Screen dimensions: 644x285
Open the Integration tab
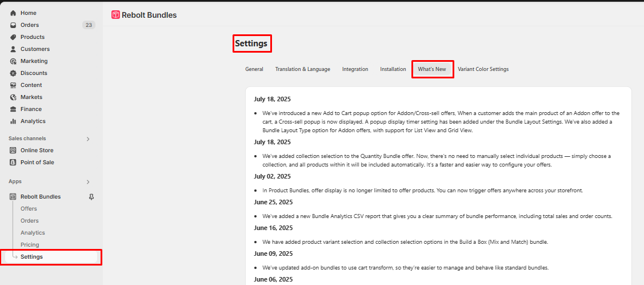(355, 69)
